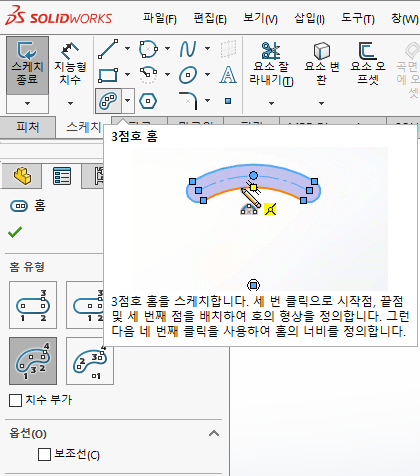Click the Exit Sketch (스케치 종료) button
This screenshot has width=420, height=476.
[x=27, y=65]
